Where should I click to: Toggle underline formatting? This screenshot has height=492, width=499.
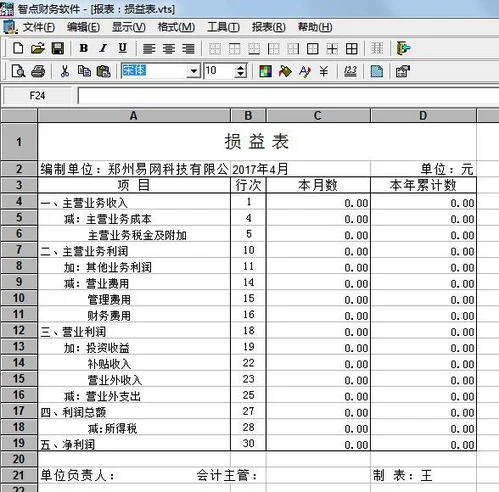click(x=123, y=48)
